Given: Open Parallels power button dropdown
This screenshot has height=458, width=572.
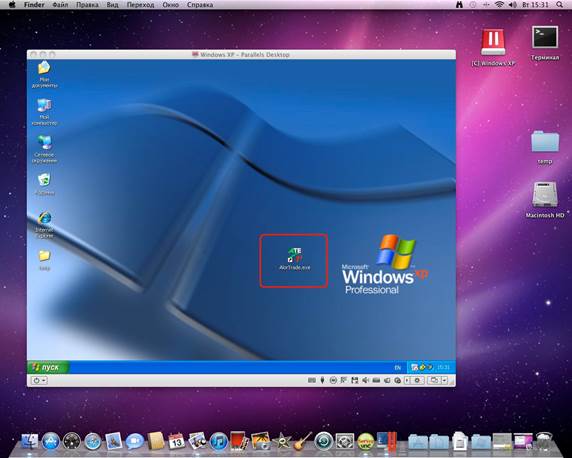Looking at the screenshot, I should (x=39, y=380).
